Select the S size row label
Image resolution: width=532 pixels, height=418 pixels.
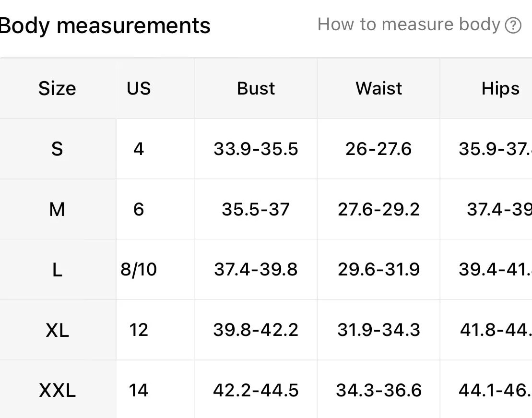point(57,149)
